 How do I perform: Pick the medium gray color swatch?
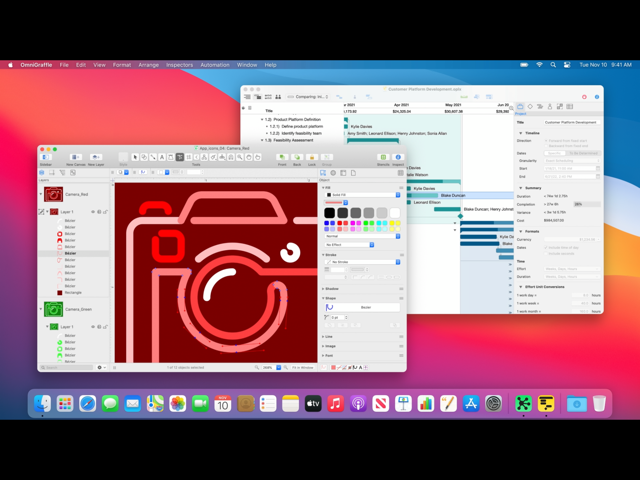[x=356, y=213]
